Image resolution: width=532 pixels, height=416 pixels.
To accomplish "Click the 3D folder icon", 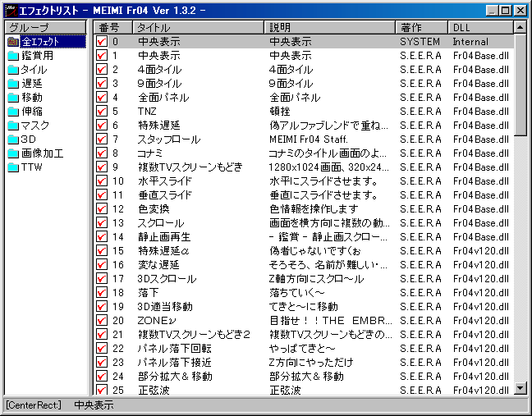I will pyautogui.click(x=13, y=139).
